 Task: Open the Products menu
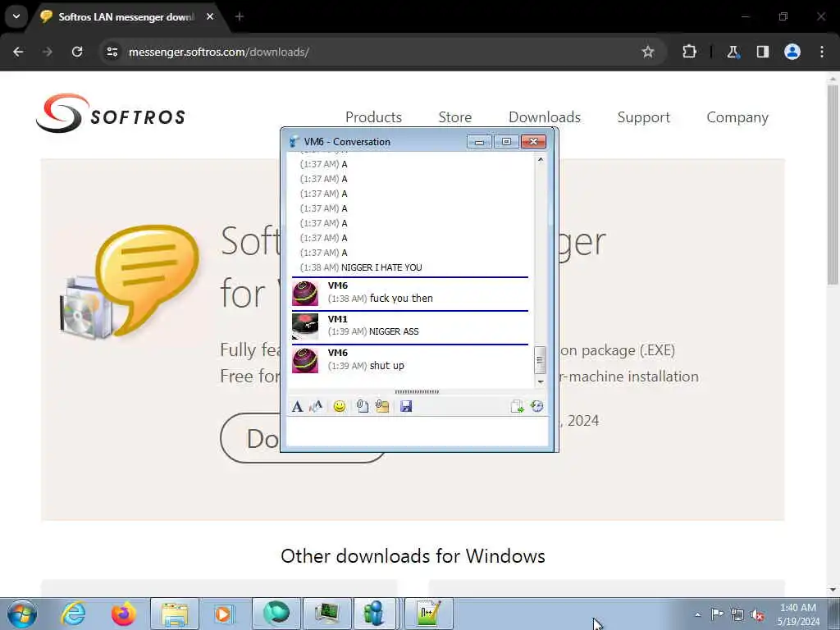373,117
